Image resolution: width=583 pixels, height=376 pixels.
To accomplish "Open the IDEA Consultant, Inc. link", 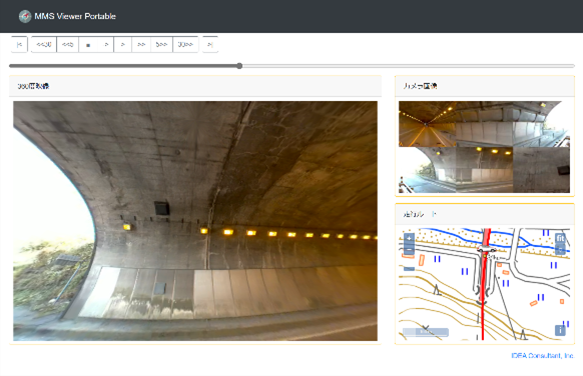I will tap(542, 356).
